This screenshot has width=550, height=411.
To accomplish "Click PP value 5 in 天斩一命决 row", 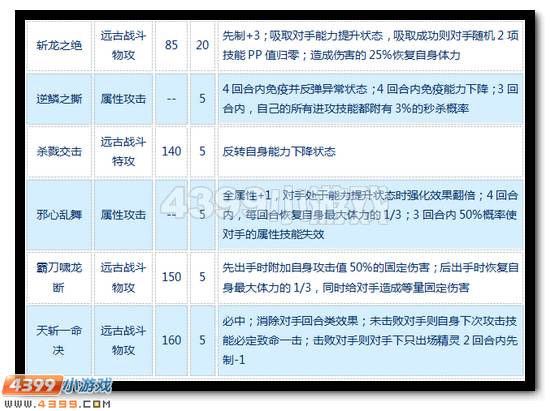I will pos(202,340).
